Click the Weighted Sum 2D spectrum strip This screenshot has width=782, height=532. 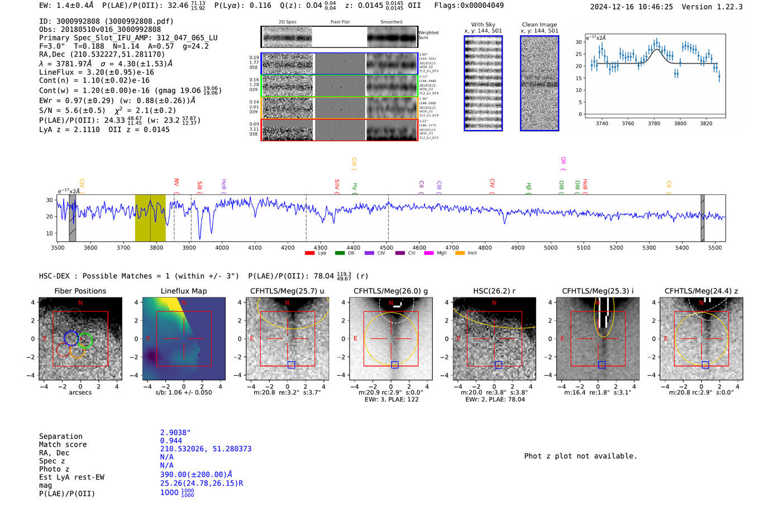[x=339, y=37]
